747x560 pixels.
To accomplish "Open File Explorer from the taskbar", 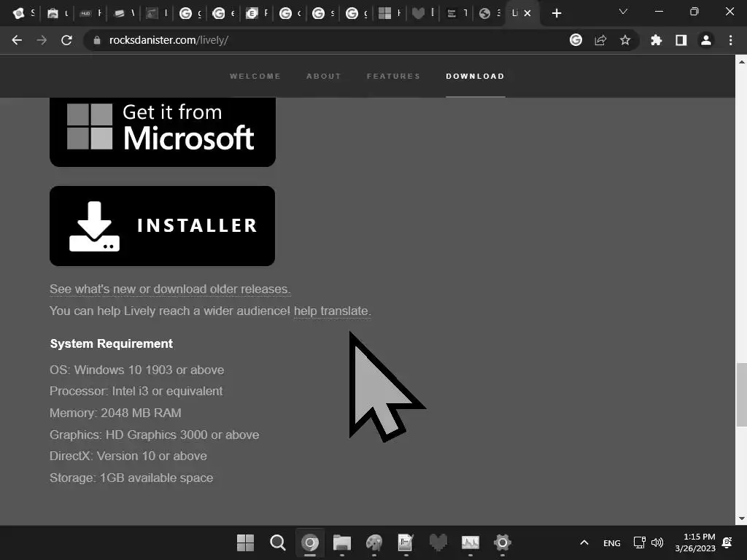I will pos(341,542).
